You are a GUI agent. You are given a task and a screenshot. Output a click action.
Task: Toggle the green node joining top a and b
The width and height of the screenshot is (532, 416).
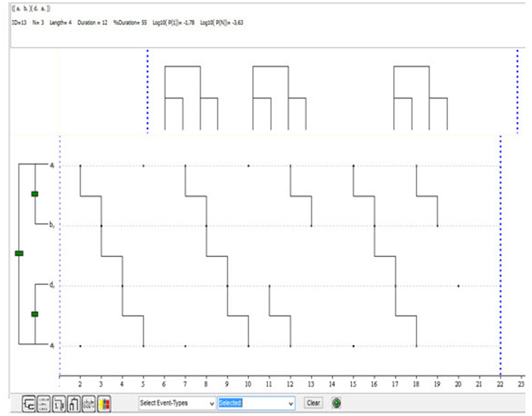[35, 194]
